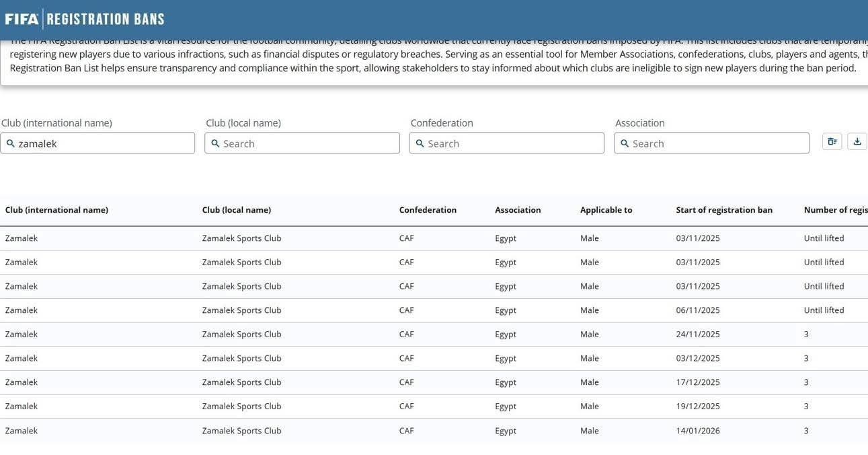Sort by Start of registration ban column
The image size is (868, 455).
724,210
